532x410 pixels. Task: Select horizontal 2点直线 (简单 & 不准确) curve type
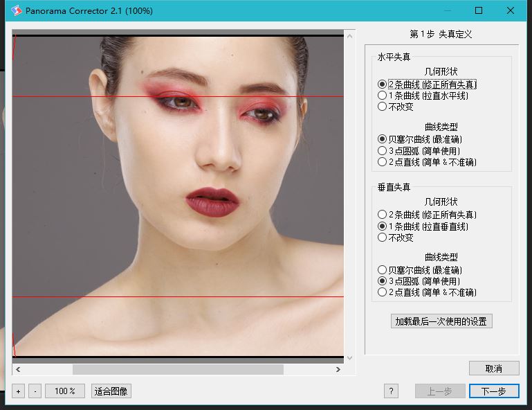[427, 161]
